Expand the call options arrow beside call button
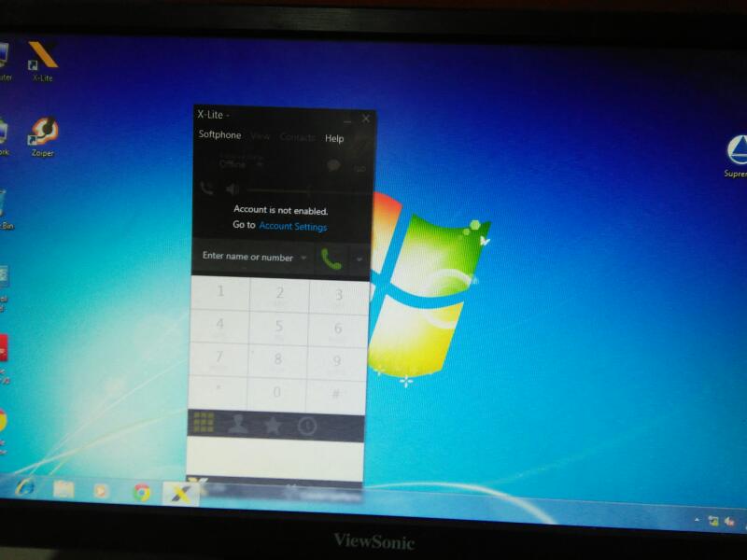747x560 pixels. [x=359, y=260]
